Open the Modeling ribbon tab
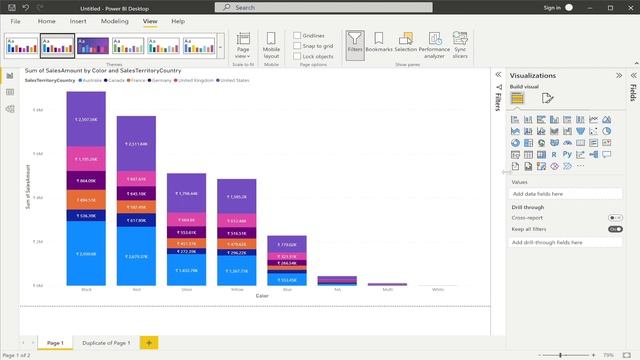This screenshot has height=360, width=640. tap(115, 21)
